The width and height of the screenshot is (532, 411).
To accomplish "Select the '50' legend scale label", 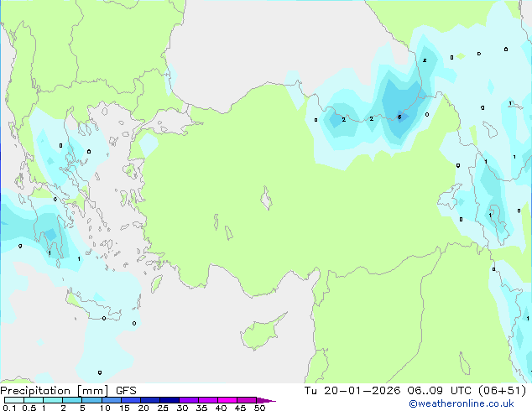I will click(259, 408).
